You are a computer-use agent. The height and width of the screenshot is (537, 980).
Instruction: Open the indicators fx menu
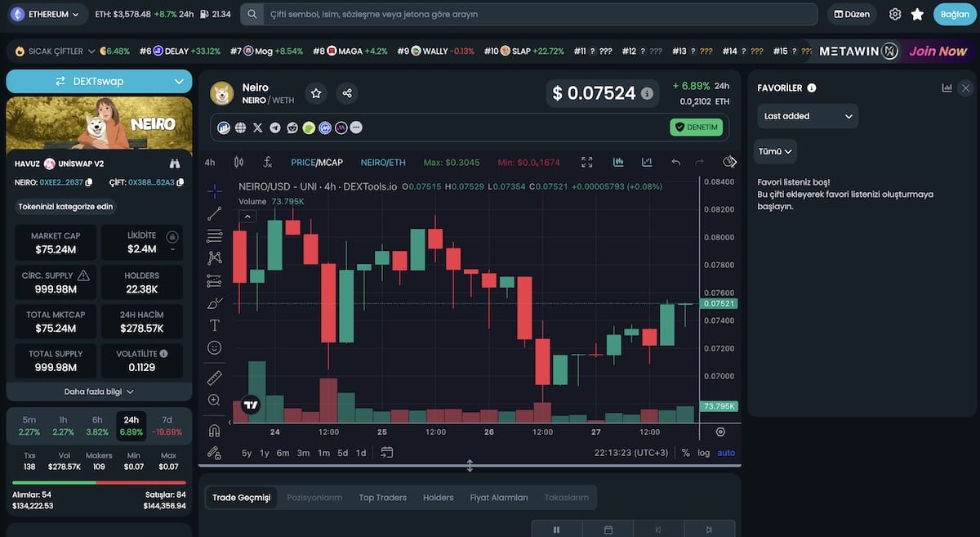point(268,162)
